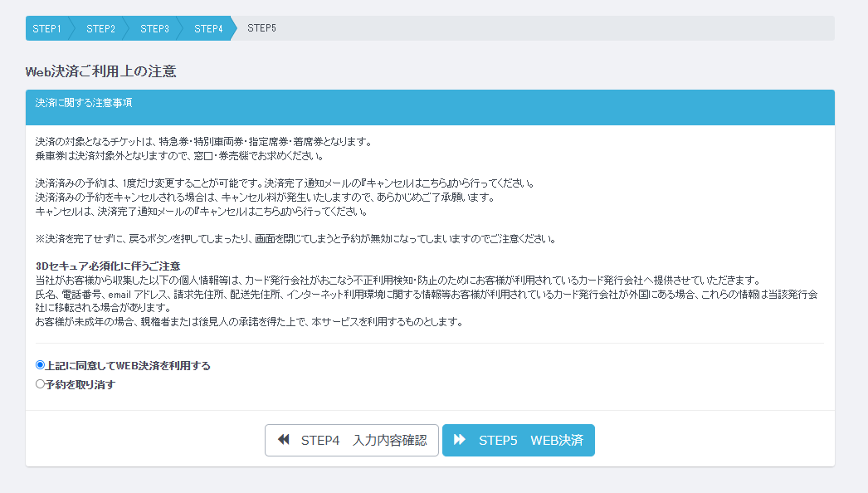Go to STEP1 in the progress breadcrumb

[46, 28]
